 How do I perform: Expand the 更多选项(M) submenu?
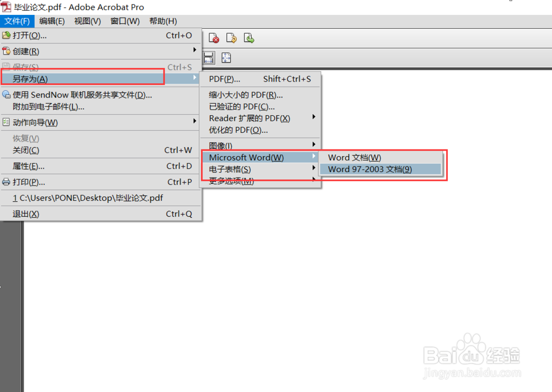tap(260, 181)
